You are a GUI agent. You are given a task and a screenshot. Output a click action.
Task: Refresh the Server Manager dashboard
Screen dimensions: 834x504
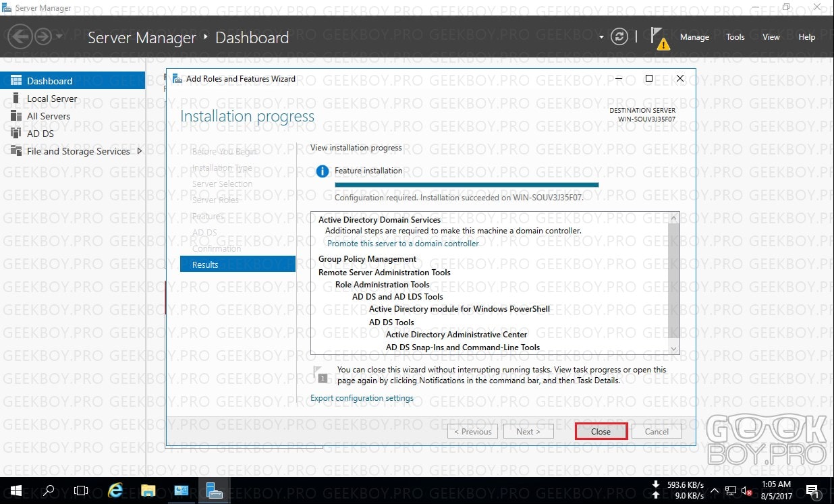[619, 37]
